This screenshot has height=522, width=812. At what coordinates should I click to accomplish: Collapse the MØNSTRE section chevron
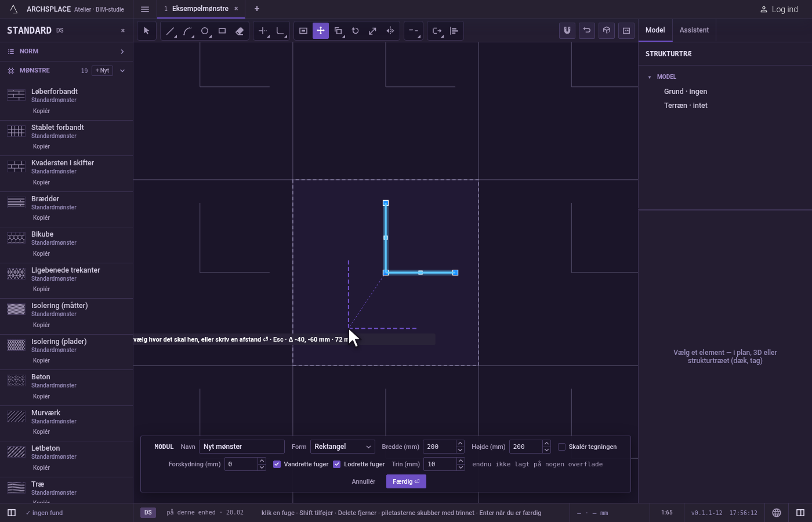122,71
